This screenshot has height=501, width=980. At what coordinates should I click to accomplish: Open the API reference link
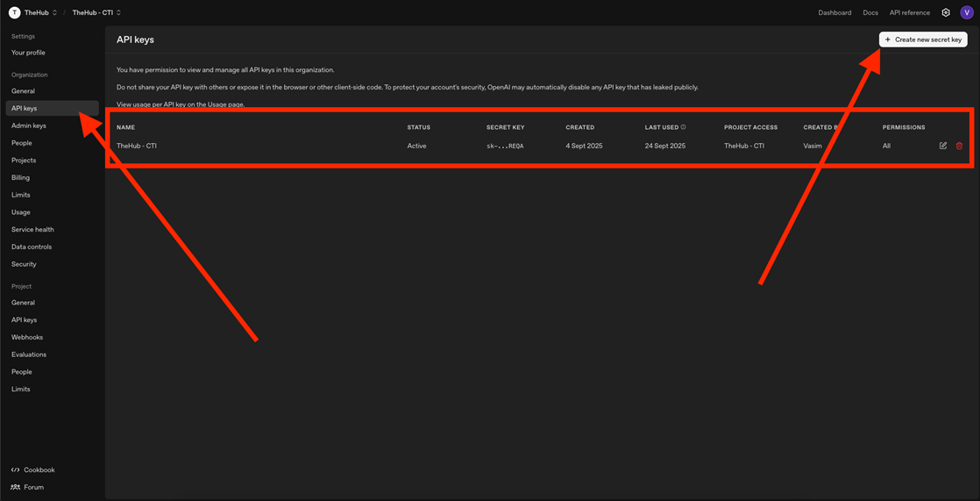point(909,13)
